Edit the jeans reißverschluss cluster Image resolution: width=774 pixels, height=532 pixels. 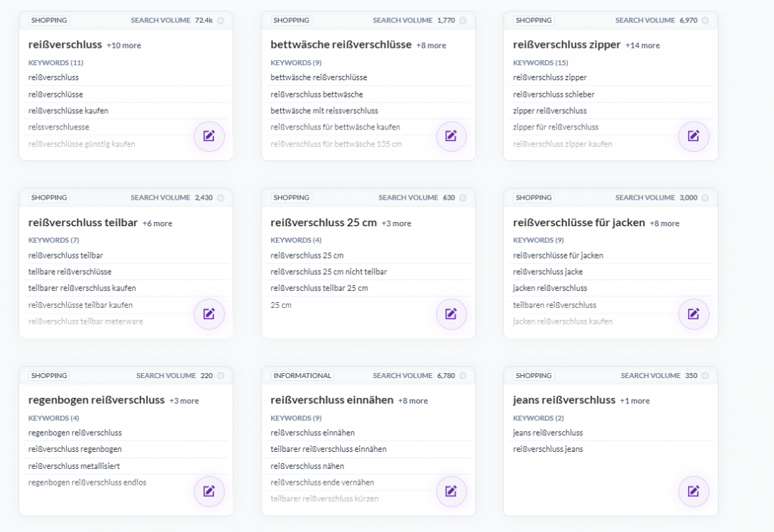[x=693, y=491]
